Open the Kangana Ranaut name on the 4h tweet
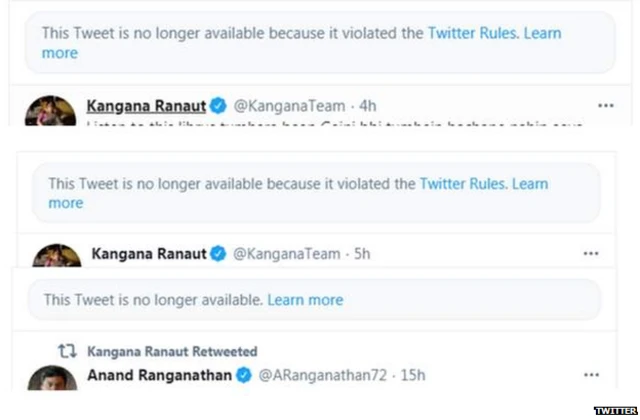The height and width of the screenshot is (420, 640). click(x=145, y=105)
